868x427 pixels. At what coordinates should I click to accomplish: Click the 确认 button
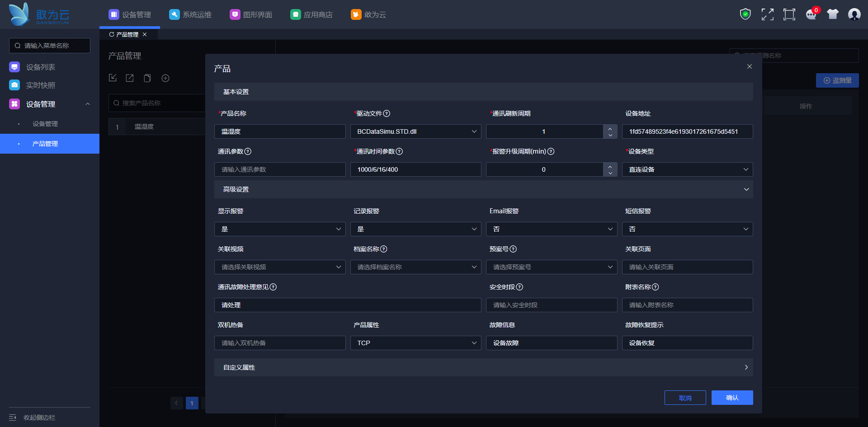(732, 398)
